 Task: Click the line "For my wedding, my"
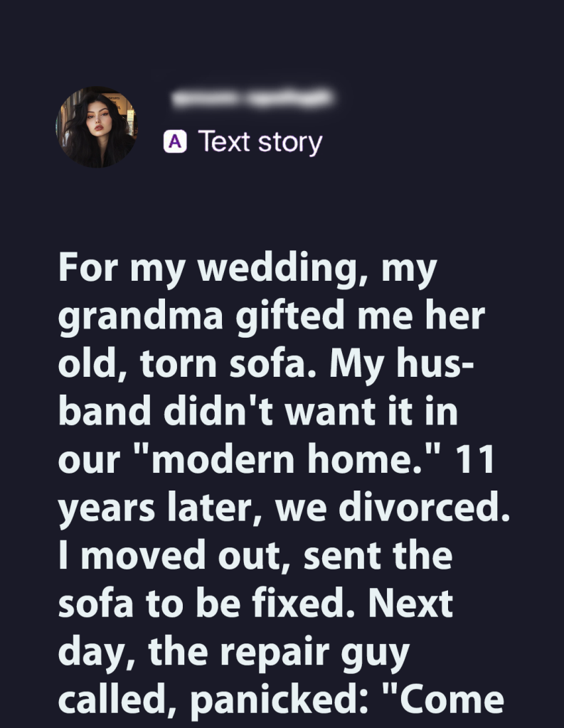point(246,270)
